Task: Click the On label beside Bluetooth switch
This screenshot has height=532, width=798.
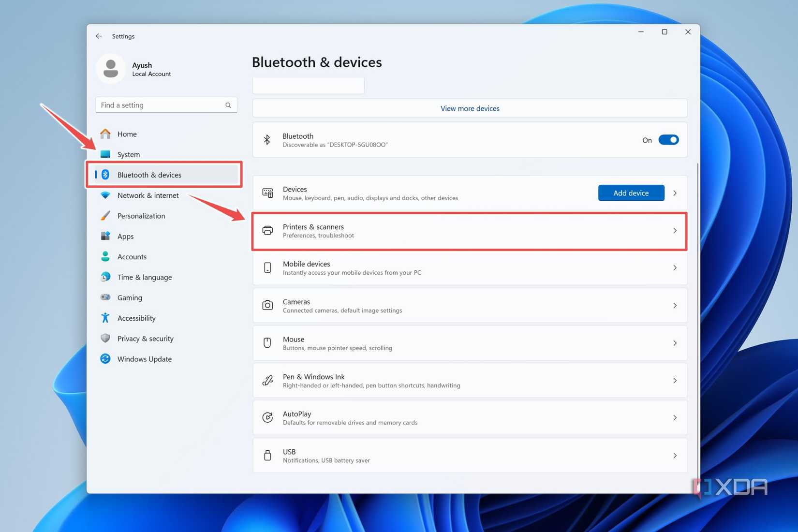Action: click(x=647, y=140)
